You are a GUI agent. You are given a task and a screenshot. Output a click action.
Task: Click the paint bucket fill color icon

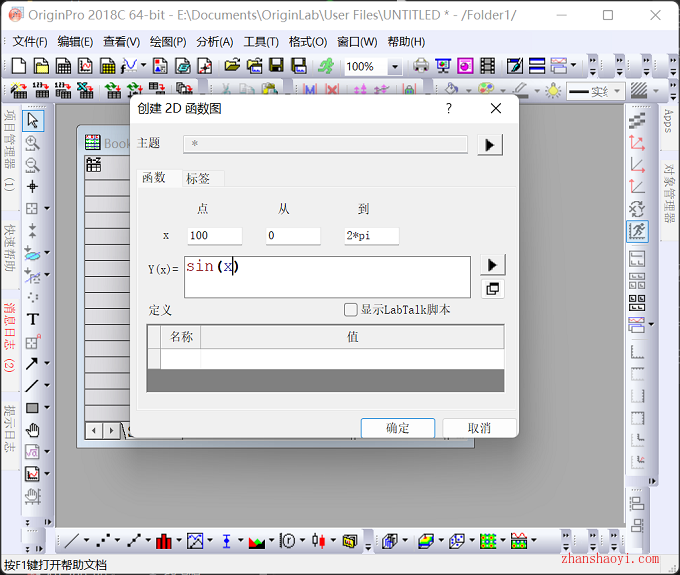451,89
